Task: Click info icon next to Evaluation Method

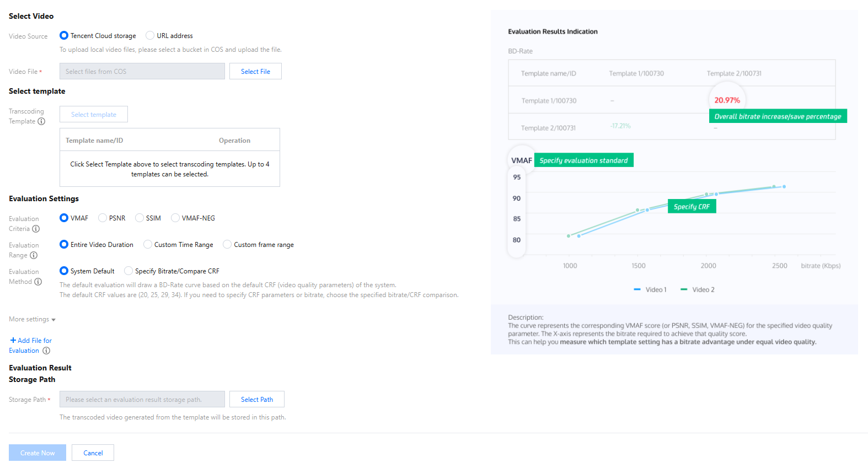Action: (38, 282)
